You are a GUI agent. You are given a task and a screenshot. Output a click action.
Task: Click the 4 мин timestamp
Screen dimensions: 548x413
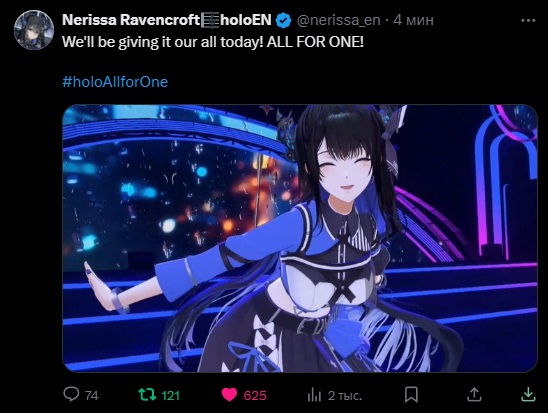coord(413,20)
